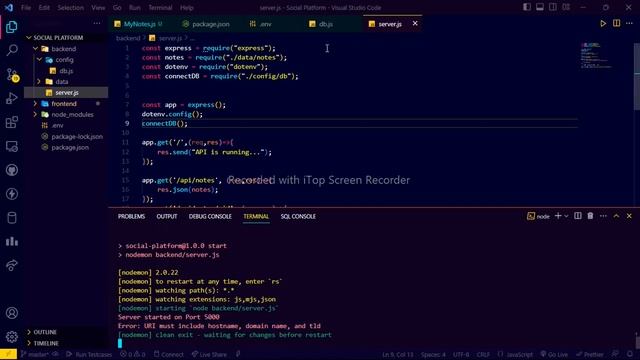
Task: Open Remote Explorer icon
Action: [x=12, y=146]
